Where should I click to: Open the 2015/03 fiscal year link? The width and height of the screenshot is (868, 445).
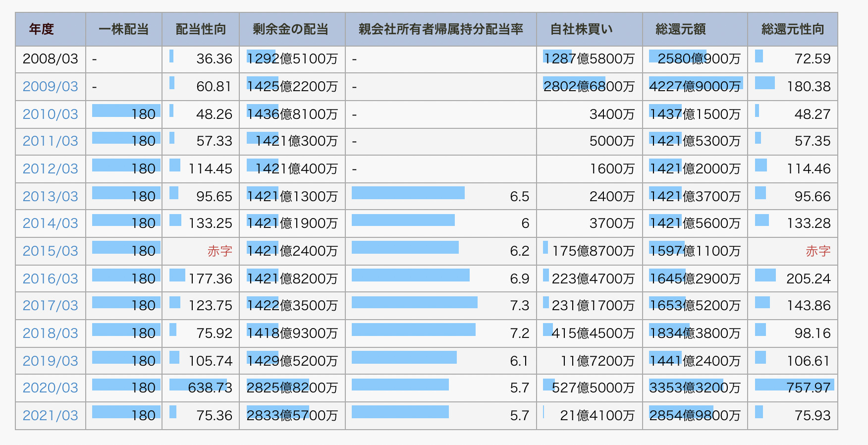tap(51, 251)
